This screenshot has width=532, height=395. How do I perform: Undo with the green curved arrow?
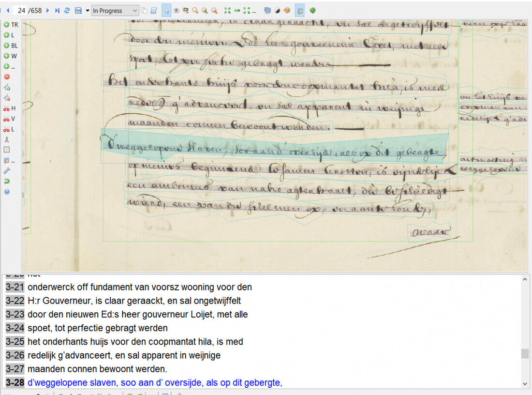pos(6,182)
